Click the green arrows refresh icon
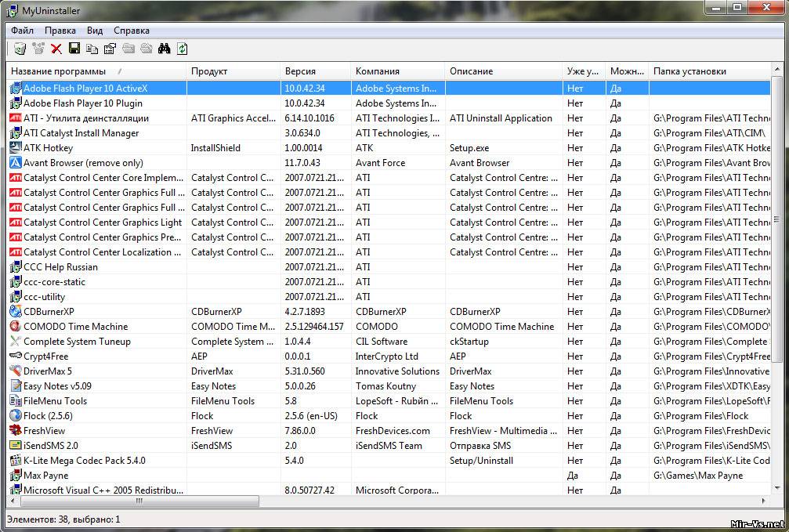The height and width of the screenshot is (532, 789). point(182,49)
